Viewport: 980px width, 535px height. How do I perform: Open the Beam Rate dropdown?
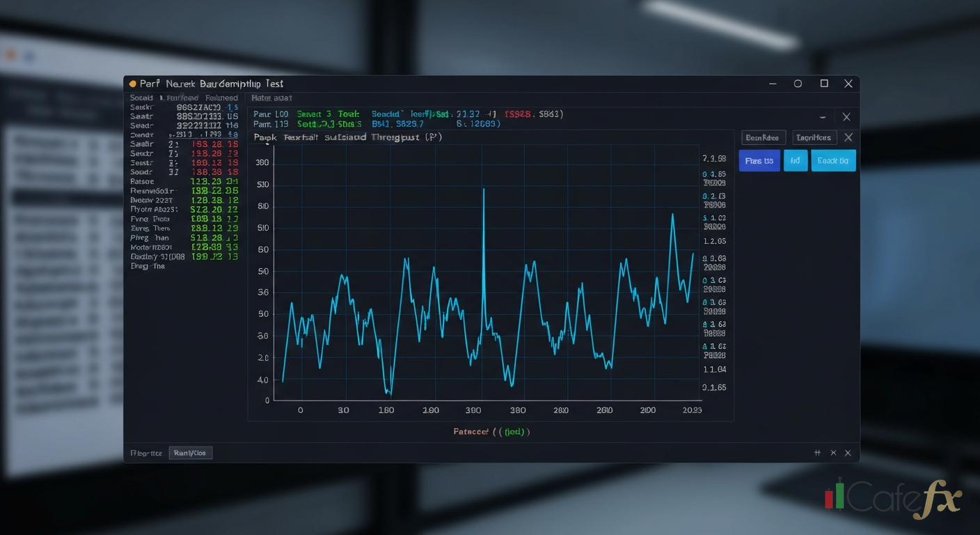pos(763,137)
